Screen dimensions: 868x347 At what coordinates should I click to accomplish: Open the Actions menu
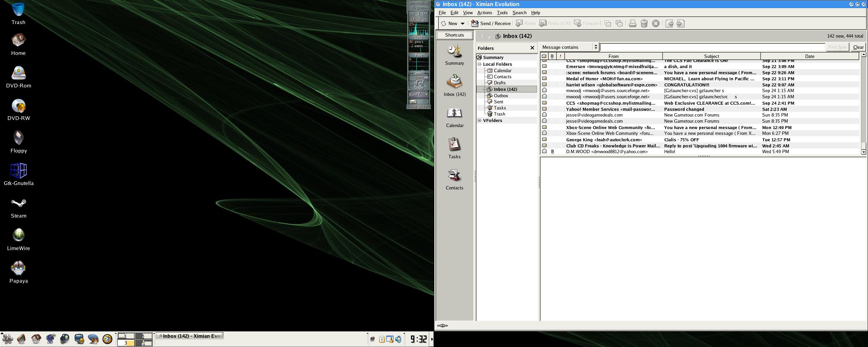484,13
